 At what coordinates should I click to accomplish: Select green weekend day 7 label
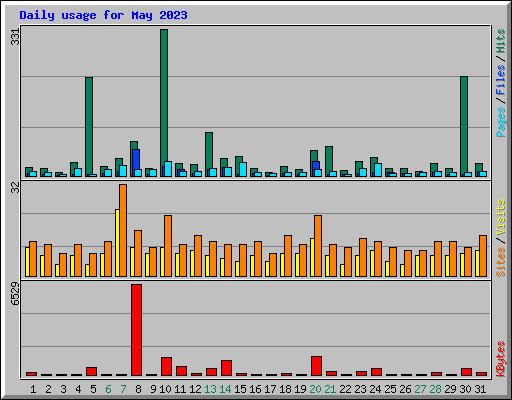pos(123,389)
